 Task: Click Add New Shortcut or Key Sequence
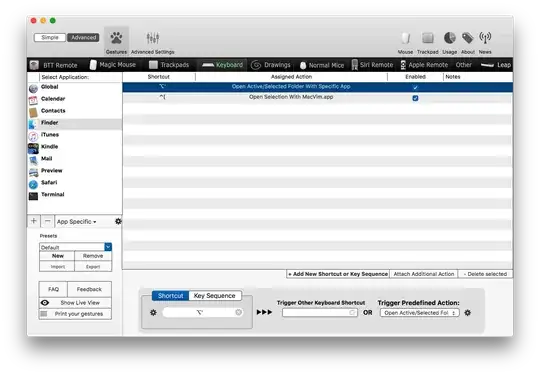[x=338, y=274]
